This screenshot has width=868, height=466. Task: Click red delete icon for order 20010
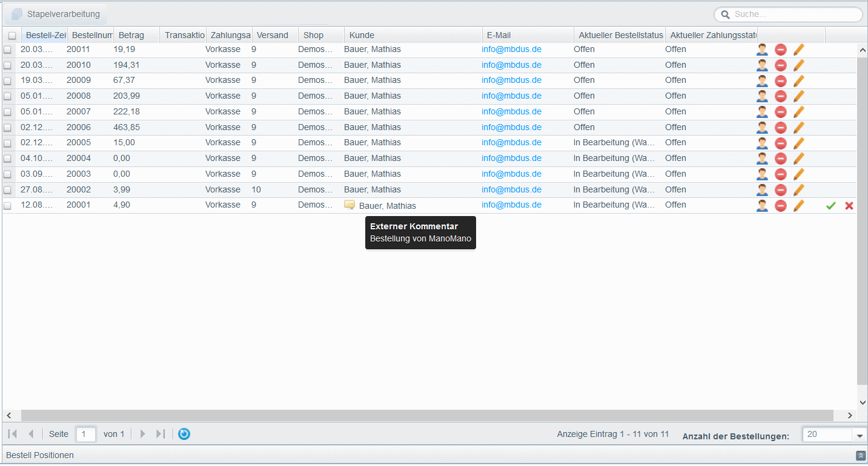coord(781,65)
